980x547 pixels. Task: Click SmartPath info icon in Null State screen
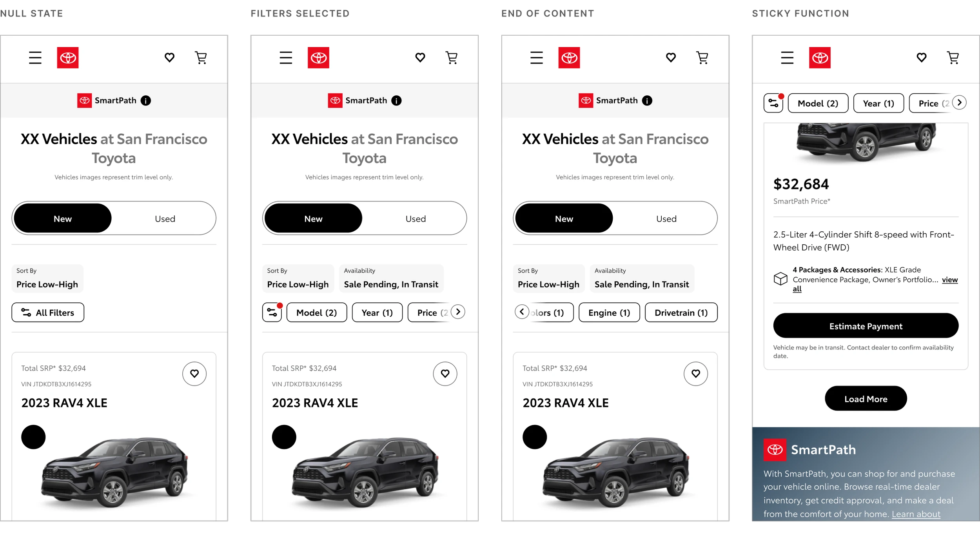(x=146, y=101)
